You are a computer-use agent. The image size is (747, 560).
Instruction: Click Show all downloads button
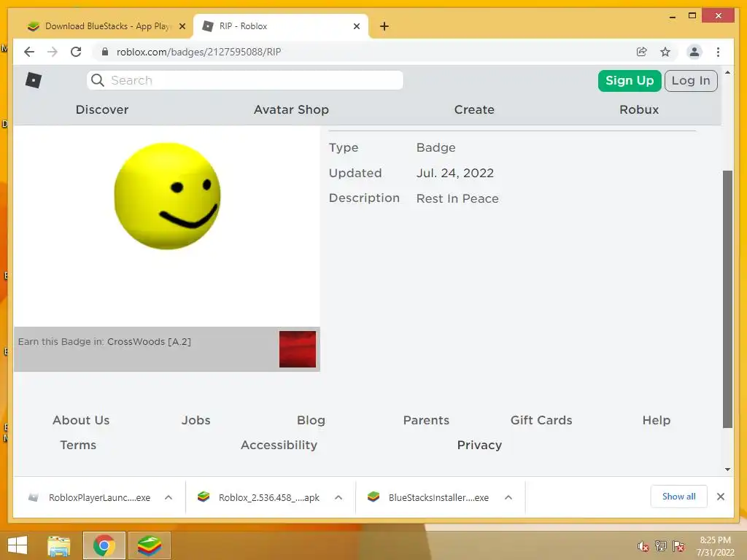tap(679, 497)
